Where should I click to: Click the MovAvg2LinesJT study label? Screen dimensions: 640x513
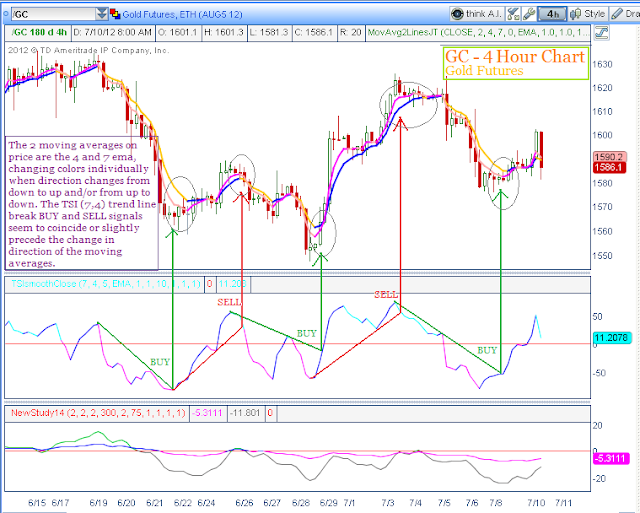click(x=477, y=32)
